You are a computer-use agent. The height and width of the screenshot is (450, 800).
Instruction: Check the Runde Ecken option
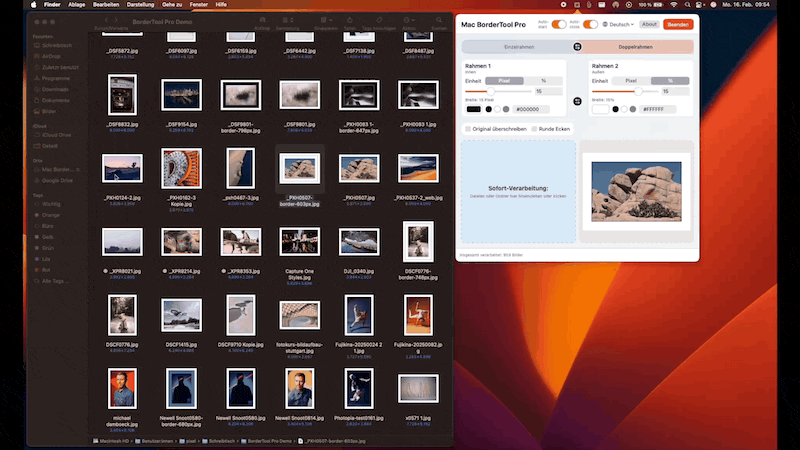click(x=535, y=128)
